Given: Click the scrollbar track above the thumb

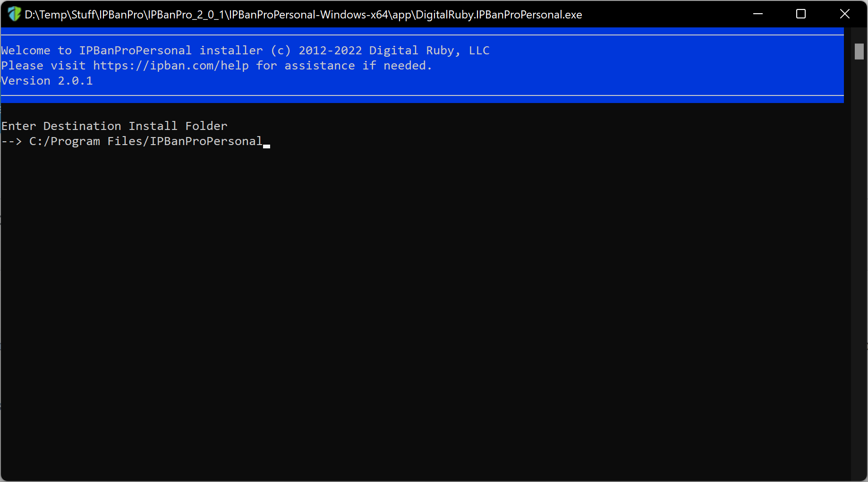Looking at the screenshot, I should click(859, 35).
